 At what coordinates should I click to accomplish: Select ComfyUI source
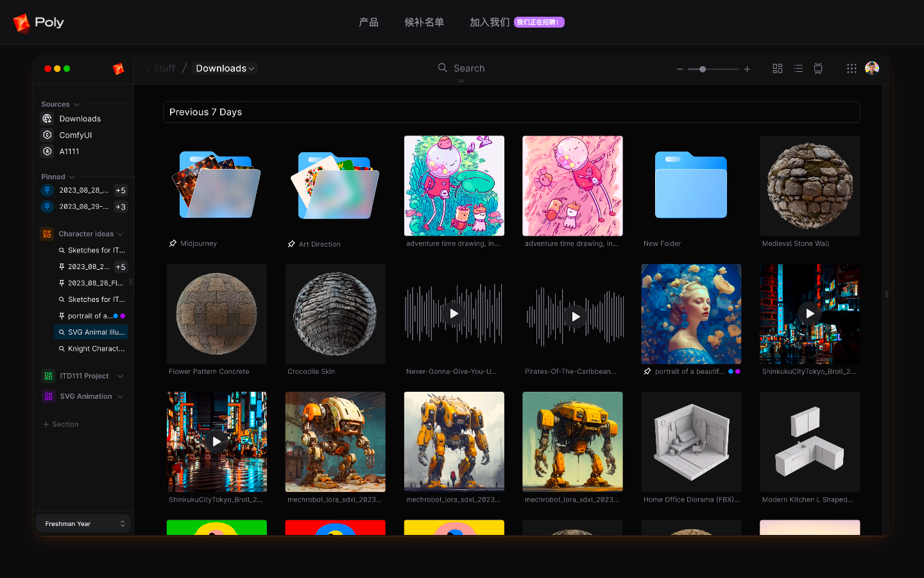76,135
